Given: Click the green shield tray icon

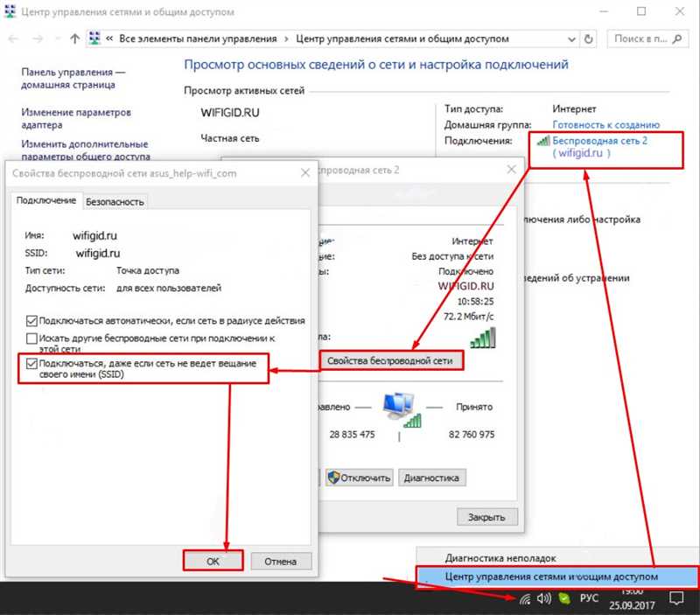Looking at the screenshot, I should tap(564, 598).
